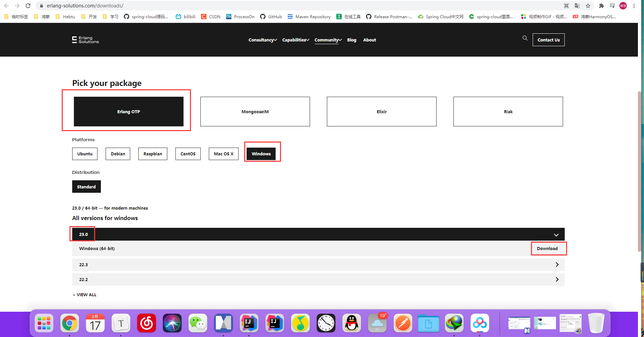
Task: Open NetEase Cloud Music in the dock
Action: [146, 324]
